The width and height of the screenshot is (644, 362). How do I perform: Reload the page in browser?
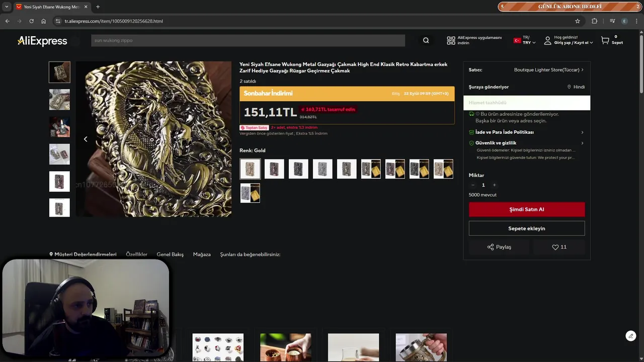click(31, 21)
